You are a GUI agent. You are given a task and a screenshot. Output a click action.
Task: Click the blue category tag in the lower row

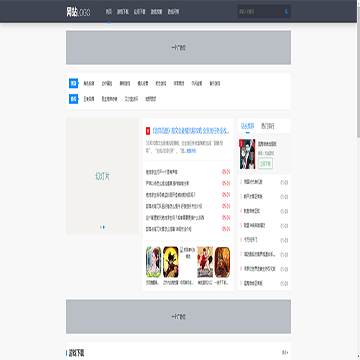coord(74,99)
